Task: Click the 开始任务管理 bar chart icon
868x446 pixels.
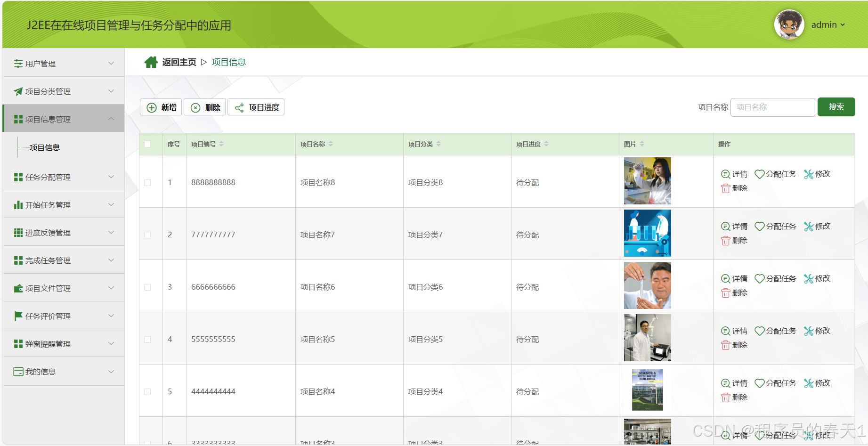Action: 18,205
